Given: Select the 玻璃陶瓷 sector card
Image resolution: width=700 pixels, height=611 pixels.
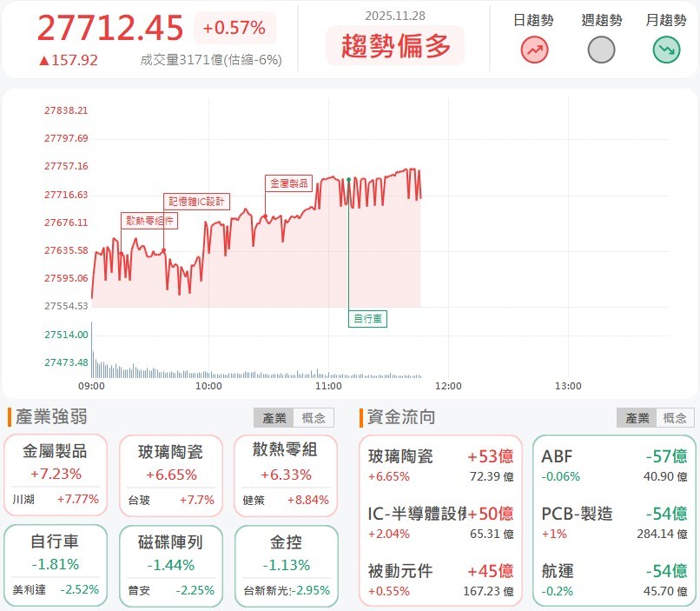Looking at the screenshot, I should pyautogui.click(x=171, y=469).
